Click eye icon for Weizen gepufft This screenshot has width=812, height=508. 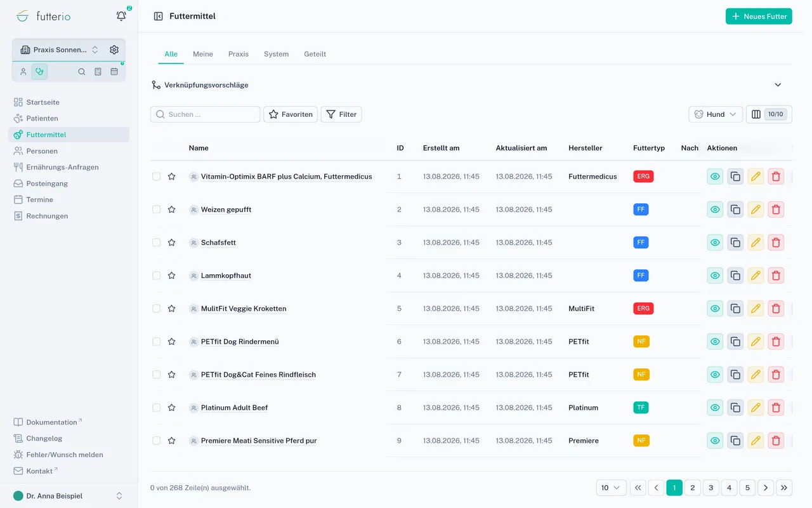[x=715, y=210]
